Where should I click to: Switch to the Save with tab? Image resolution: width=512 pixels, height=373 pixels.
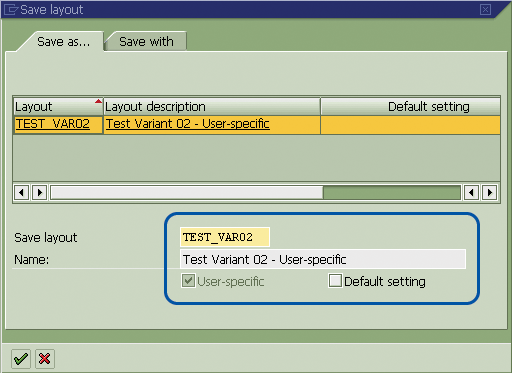point(146,42)
